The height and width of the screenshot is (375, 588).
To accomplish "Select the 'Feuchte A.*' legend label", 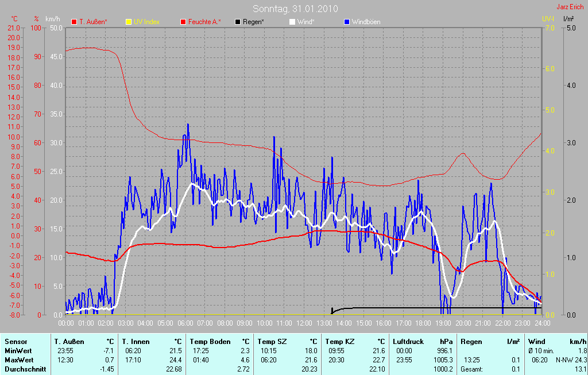I will (x=204, y=22).
